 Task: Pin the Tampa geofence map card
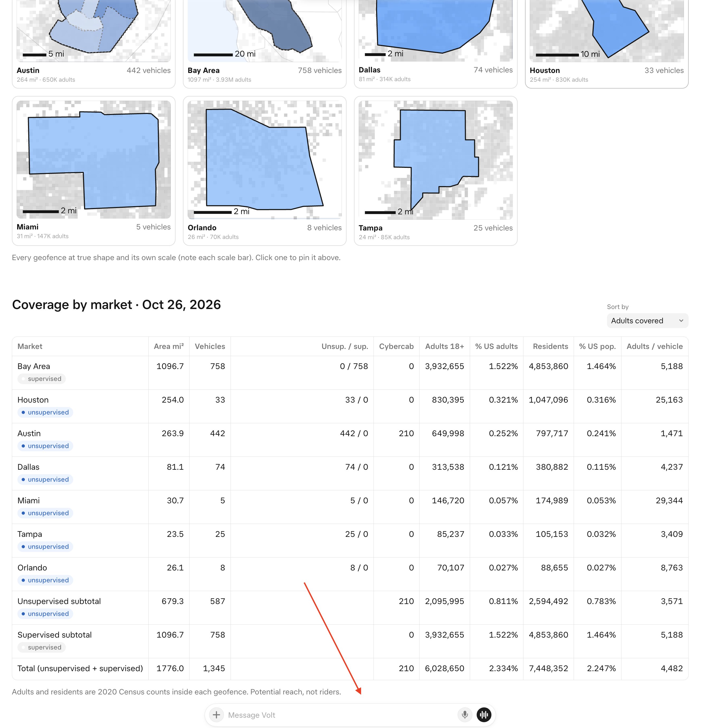(x=436, y=171)
